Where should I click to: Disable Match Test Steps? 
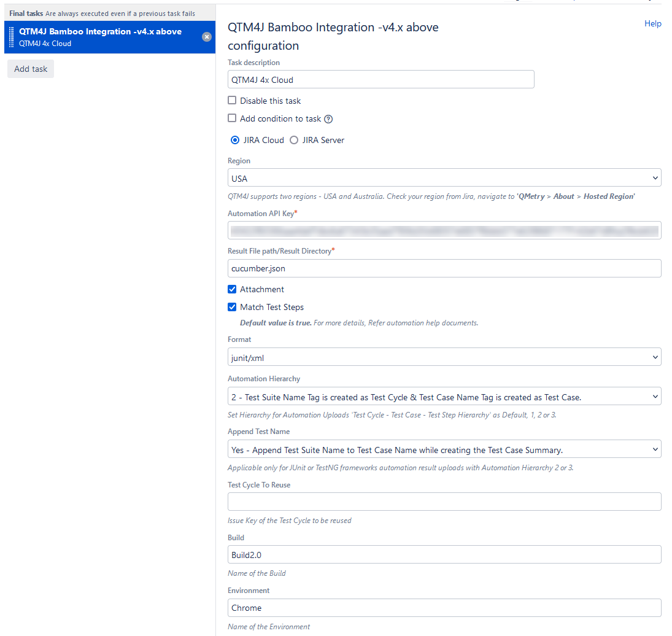coord(232,307)
